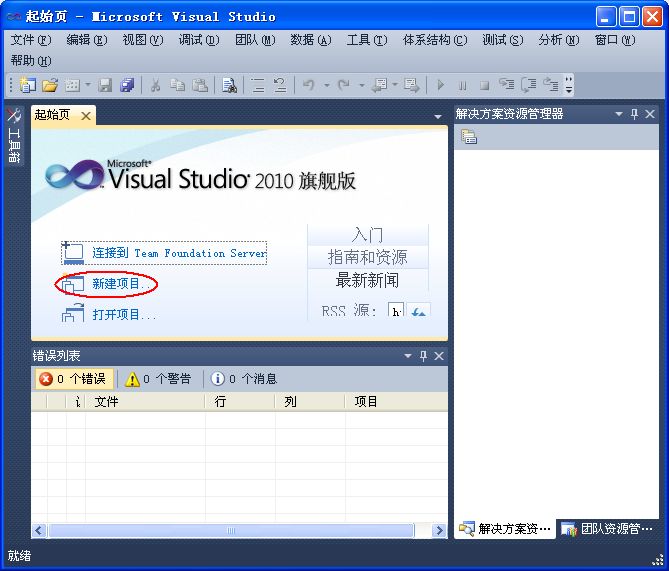Toggle the 0 个错误 filter button
The image size is (669, 571).
[73, 379]
